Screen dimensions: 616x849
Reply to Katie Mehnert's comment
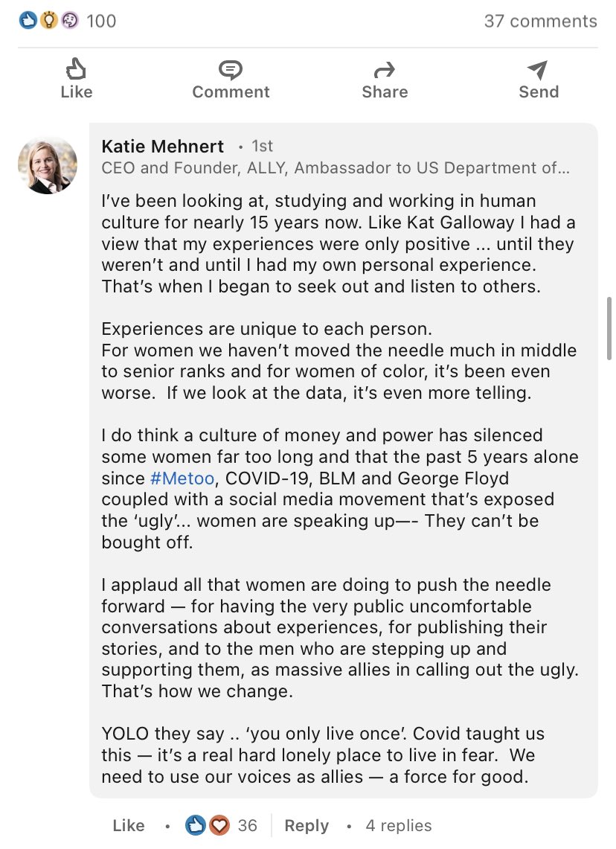(307, 825)
